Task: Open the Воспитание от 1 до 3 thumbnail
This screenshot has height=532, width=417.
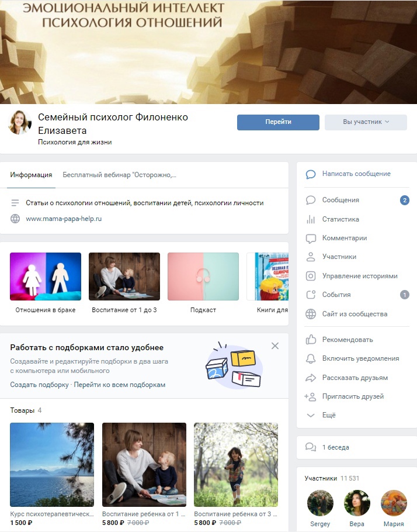Action: coord(124,277)
